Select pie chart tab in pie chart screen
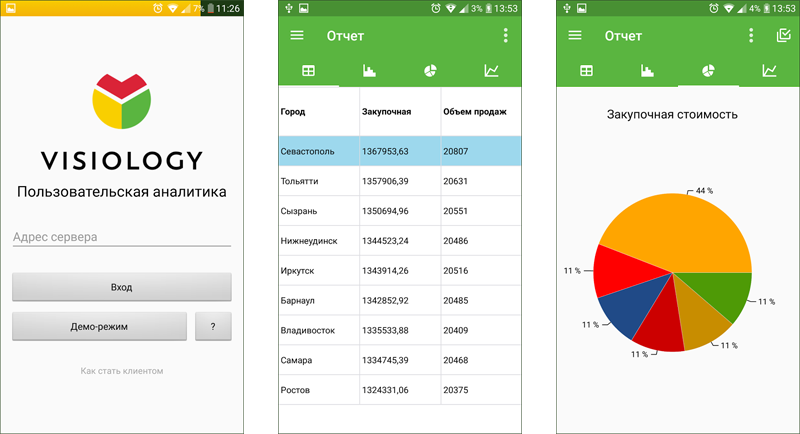 [x=708, y=71]
